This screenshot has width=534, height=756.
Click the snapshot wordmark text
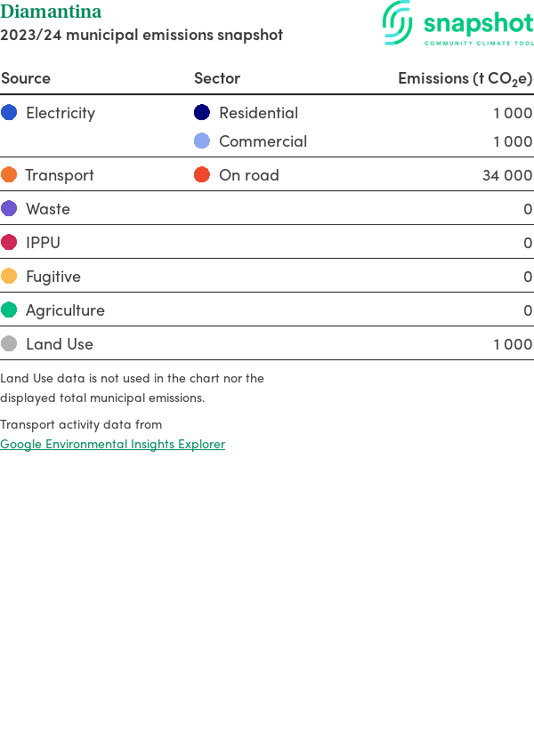pyautogui.click(x=478, y=23)
